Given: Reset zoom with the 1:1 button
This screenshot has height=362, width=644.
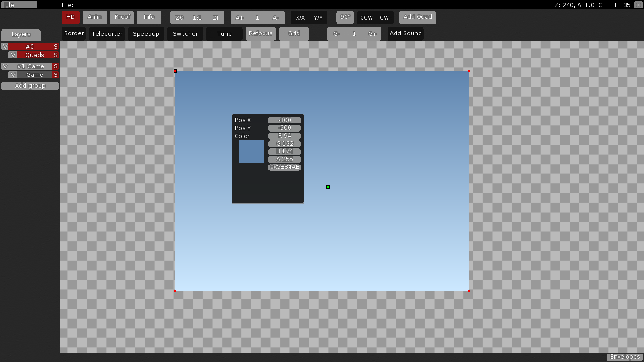Looking at the screenshot, I should pyautogui.click(x=197, y=17).
